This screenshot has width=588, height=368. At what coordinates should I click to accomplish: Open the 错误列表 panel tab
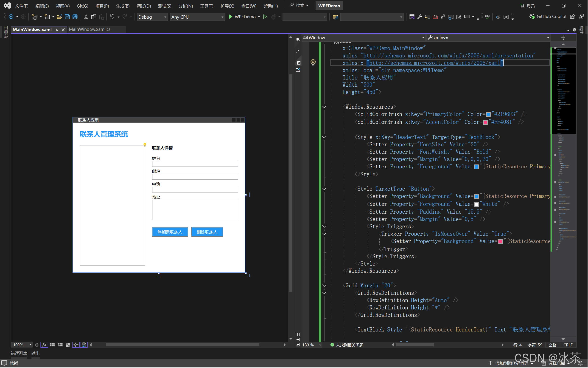19,353
